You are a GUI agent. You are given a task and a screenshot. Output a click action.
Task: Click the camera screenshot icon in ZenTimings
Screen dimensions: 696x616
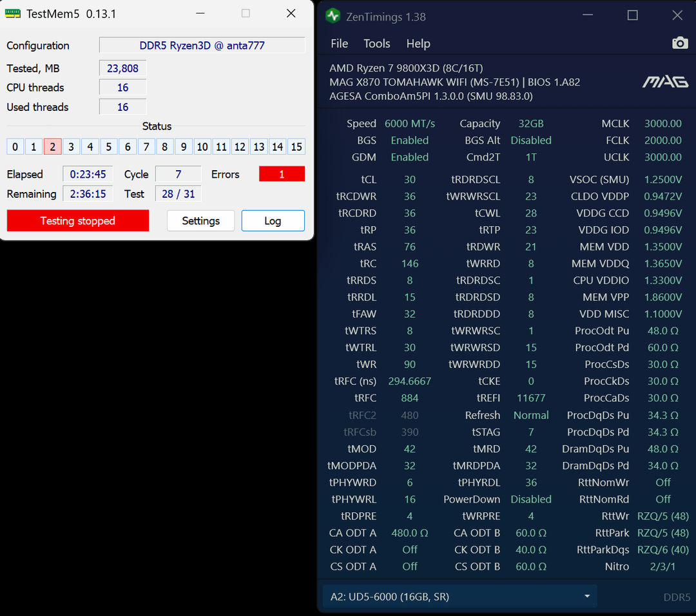[x=679, y=43]
